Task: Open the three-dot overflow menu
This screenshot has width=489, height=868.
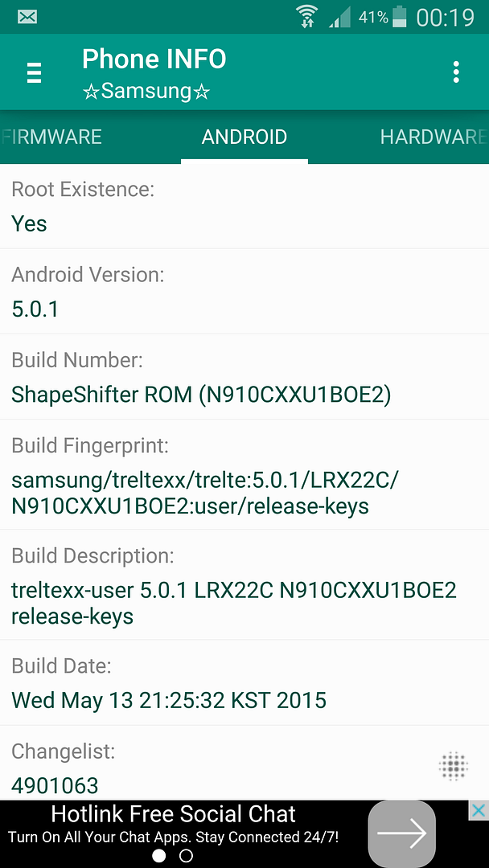Action: point(456,72)
